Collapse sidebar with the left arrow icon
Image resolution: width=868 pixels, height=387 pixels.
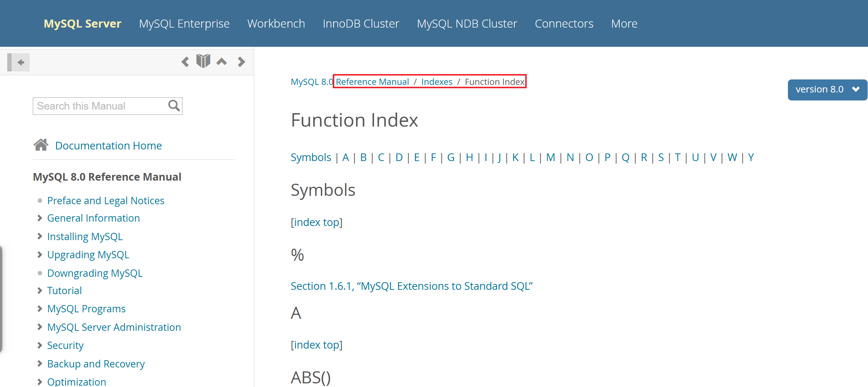[x=18, y=62]
